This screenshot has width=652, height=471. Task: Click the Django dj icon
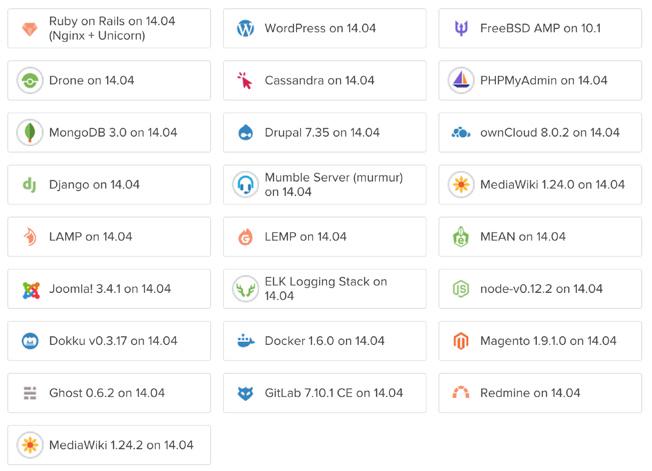pos(30,185)
